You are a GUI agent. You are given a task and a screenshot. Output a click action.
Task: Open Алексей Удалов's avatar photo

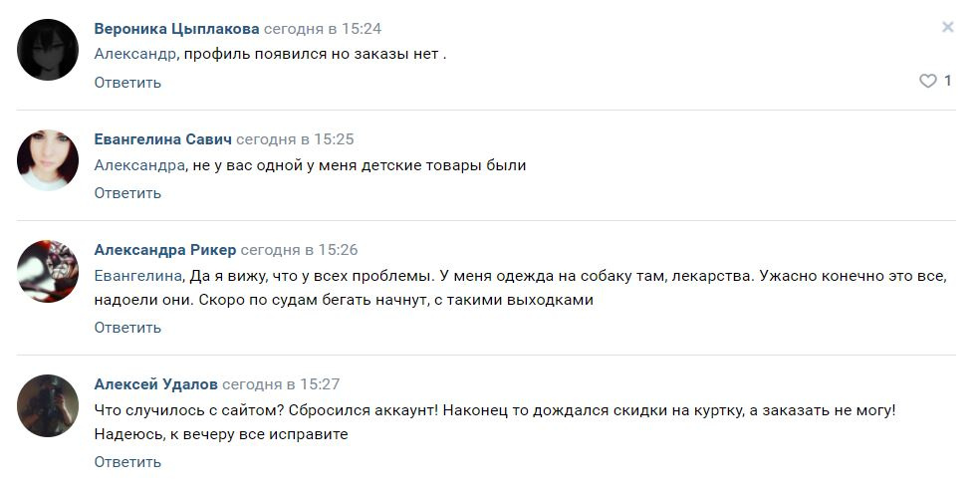tap(48, 405)
